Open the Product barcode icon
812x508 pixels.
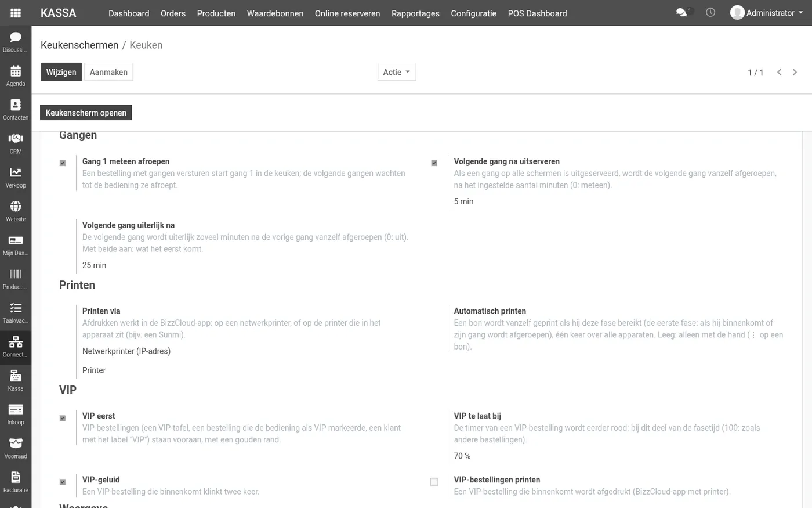pos(16,279)
